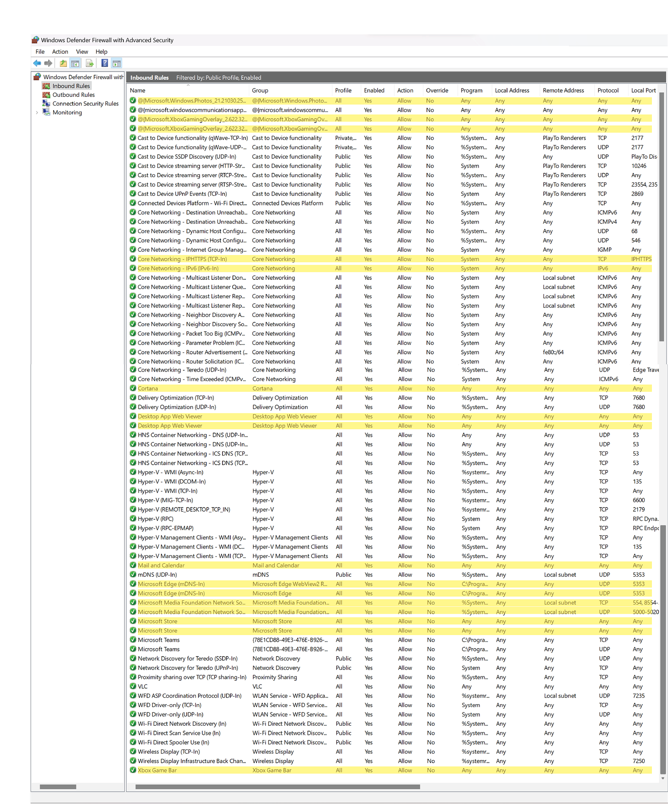Select Inbound Rules in the tree
668x812 pixels.
click(x=71, y=86)
